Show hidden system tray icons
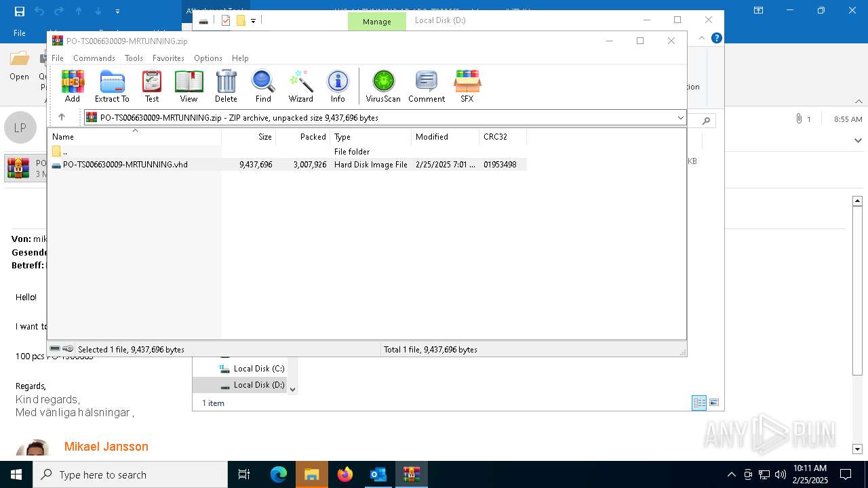 [731, 474]
